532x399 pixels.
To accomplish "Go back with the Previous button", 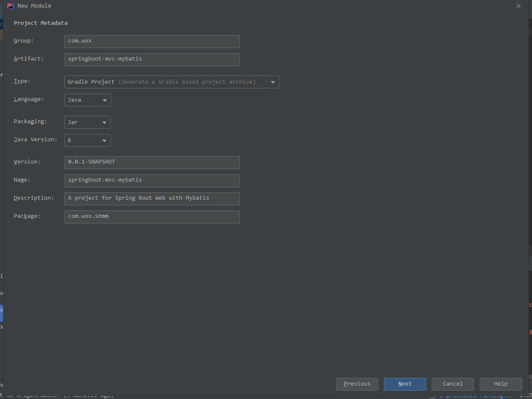I will click(x=357, y=384).
